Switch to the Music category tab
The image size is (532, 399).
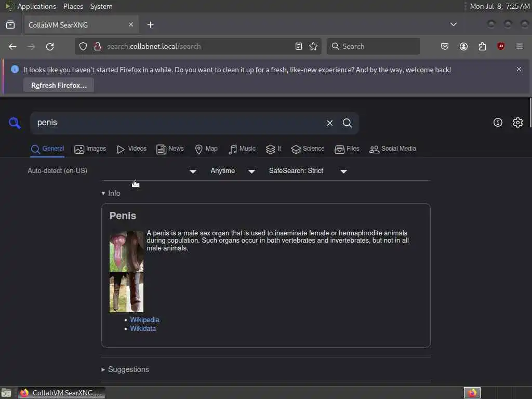pyautogui.click(x=242, y=149)
